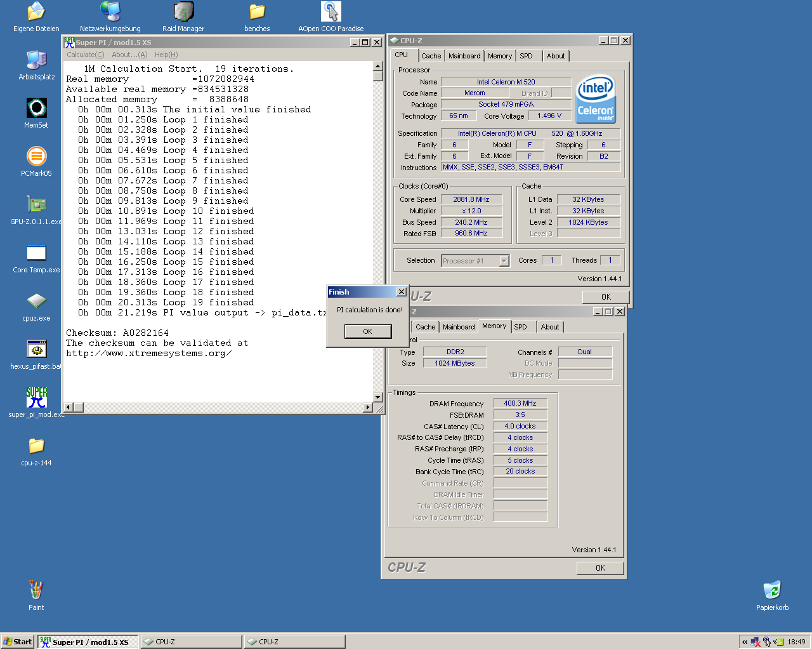Click Core Voltage value 1.496 V
The image size is (812, 650).
click(x=549, y=116)
